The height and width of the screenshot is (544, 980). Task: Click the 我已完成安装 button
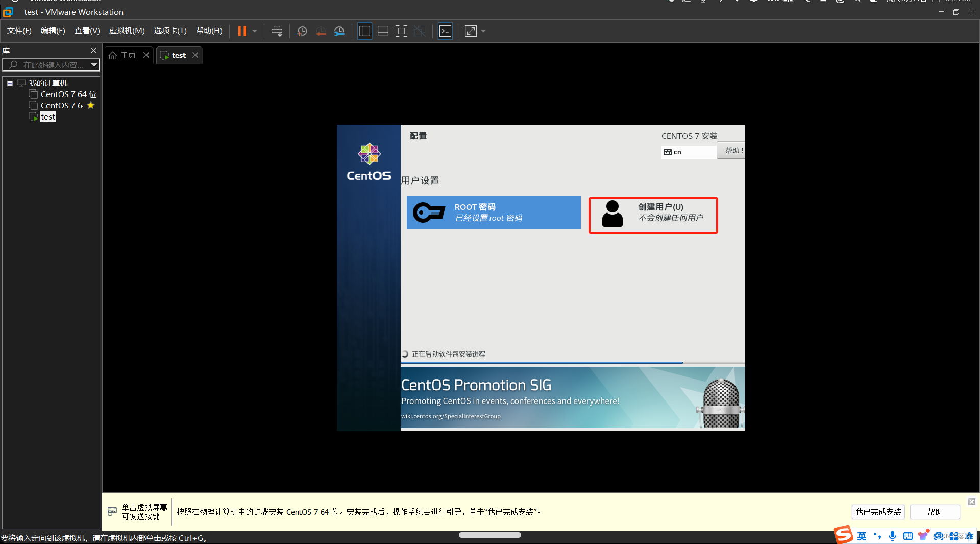pyautogui.click(x=878, y=512)
